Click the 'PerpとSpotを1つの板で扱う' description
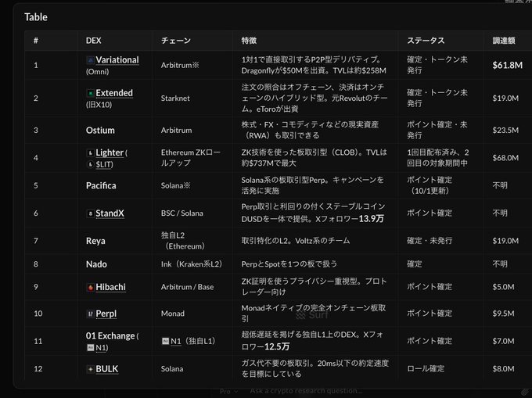 click(x=289, y=264)
